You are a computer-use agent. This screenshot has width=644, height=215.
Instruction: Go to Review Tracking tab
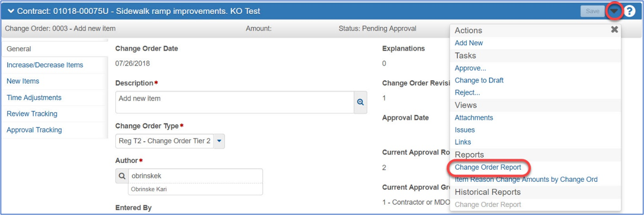tap(32, 114)
